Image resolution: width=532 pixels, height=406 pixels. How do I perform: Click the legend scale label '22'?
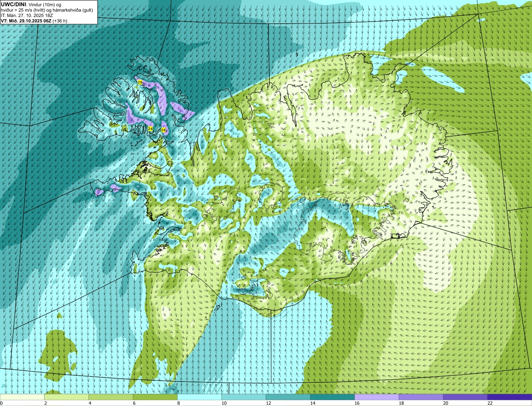(x=490, y=403)
